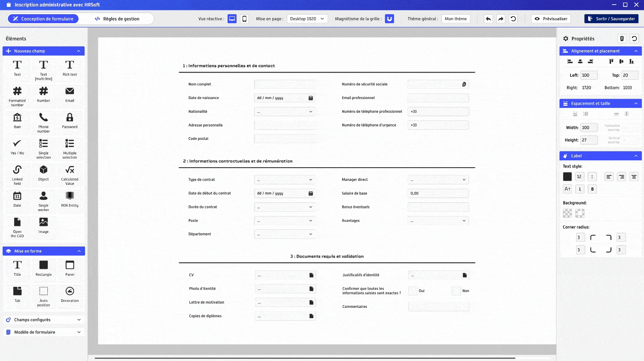Image resolution: width=644 pixels, height=361 pixels.
Task: Add an Iban field to the form
Action: 17,121
